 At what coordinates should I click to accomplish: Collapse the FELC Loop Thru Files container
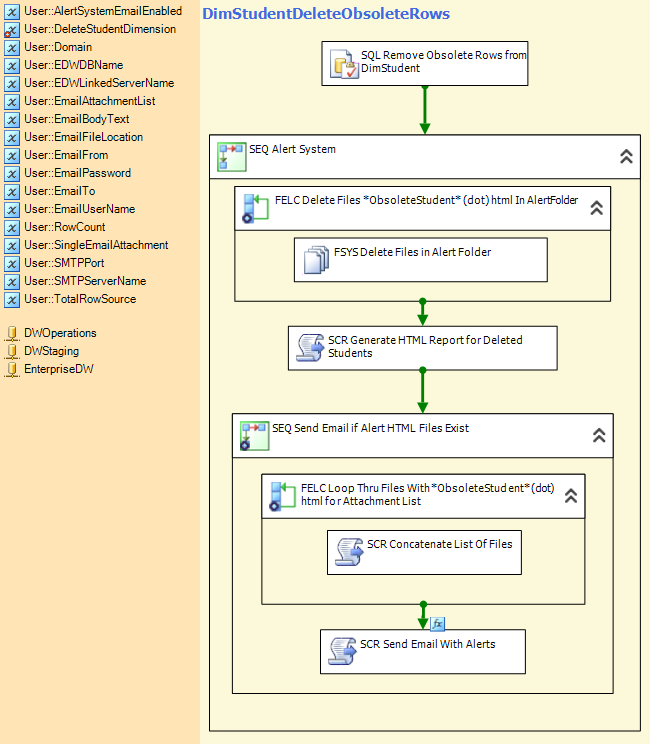571,496
